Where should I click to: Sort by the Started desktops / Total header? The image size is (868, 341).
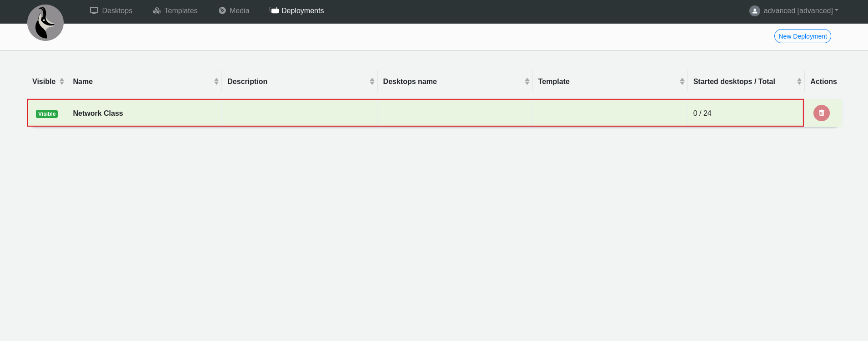[x=733, y=82]
